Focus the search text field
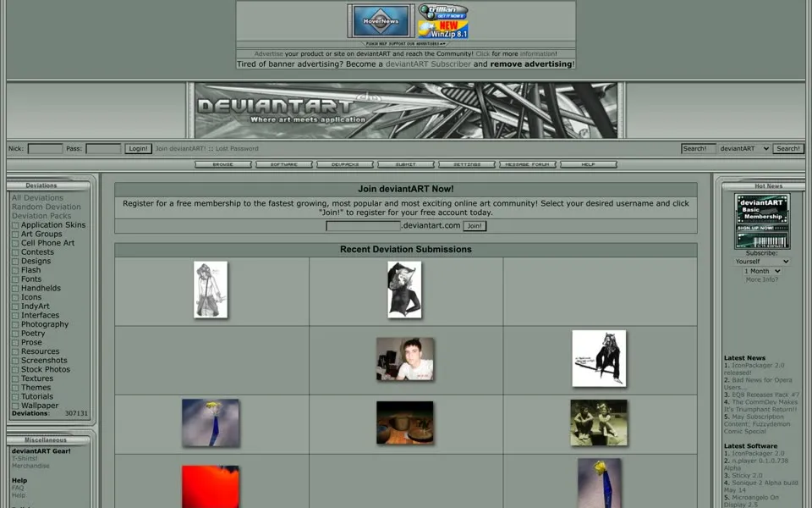 pyautogui.click(x=698, y=149)
